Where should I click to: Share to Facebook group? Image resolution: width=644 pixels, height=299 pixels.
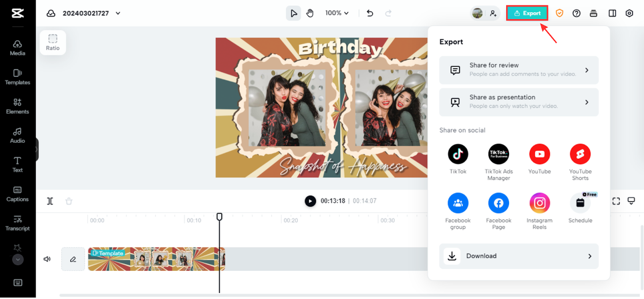pyautogui.click(x=458, y=212)
